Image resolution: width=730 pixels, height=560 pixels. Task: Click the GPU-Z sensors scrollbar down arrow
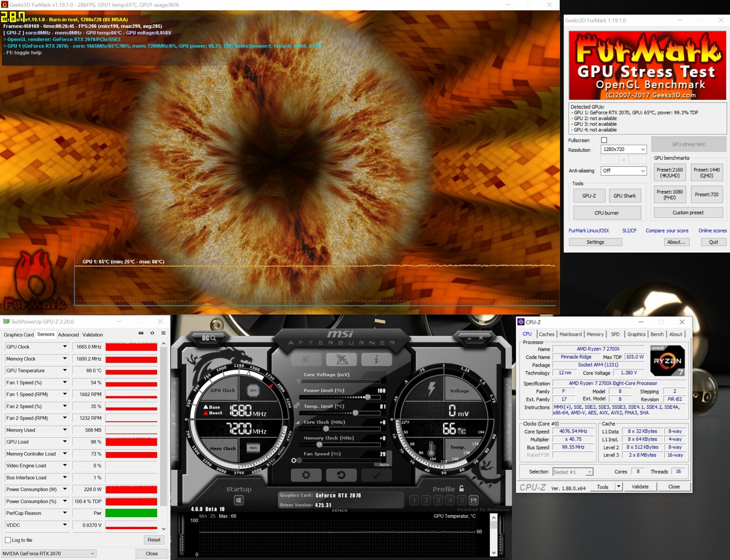pyautogui.click(x=163, y=529)
